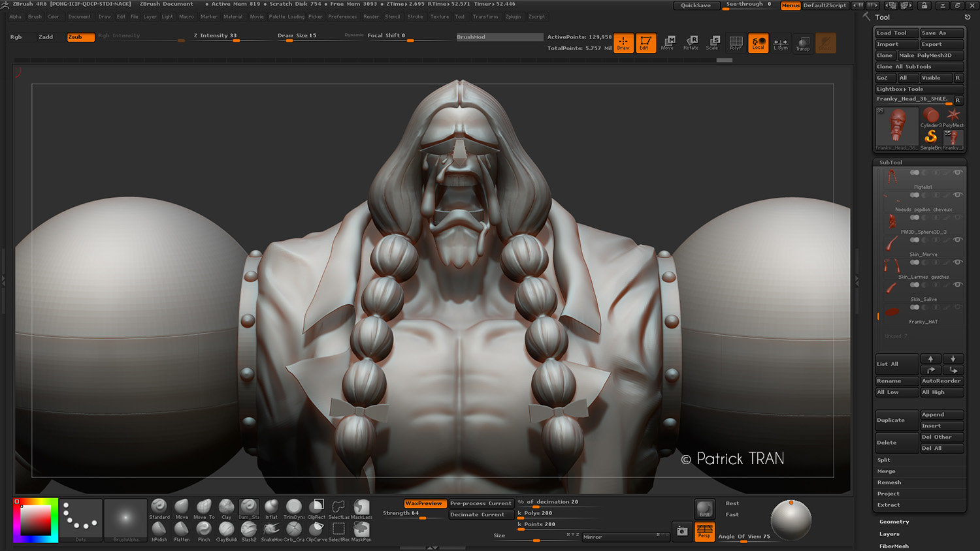
Task: Toggle Draw mode button
Action: pos(623,43)
